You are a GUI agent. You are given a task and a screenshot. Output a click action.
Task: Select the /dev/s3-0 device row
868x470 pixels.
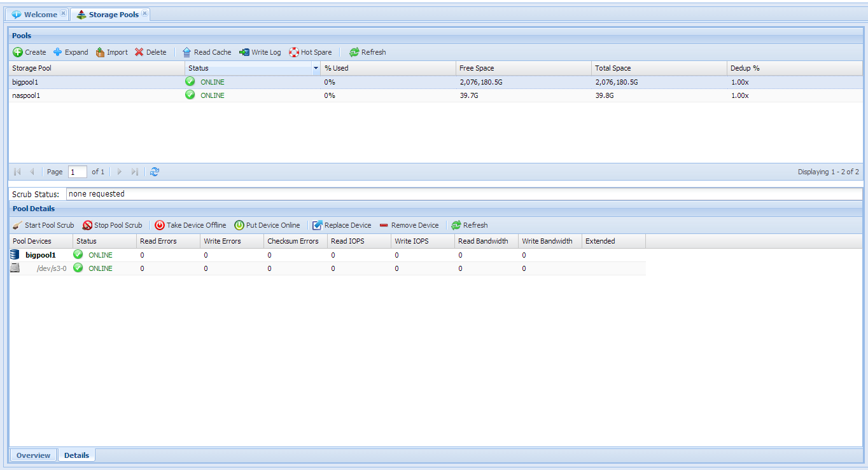[328, 268]
